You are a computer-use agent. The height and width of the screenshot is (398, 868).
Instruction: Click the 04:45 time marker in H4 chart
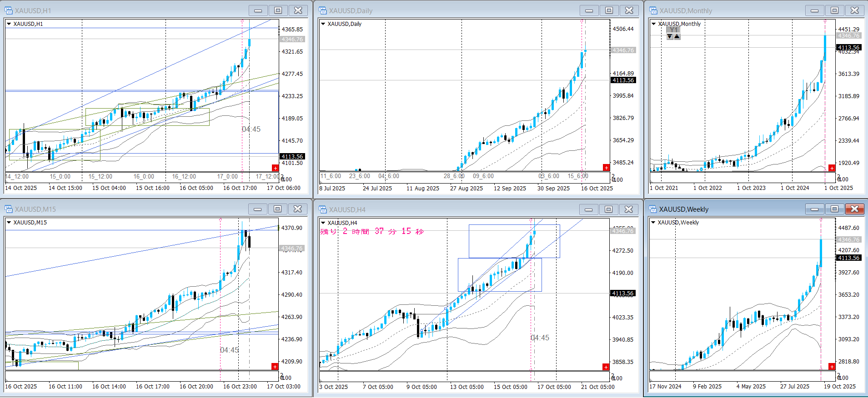[x=540, y=338]
